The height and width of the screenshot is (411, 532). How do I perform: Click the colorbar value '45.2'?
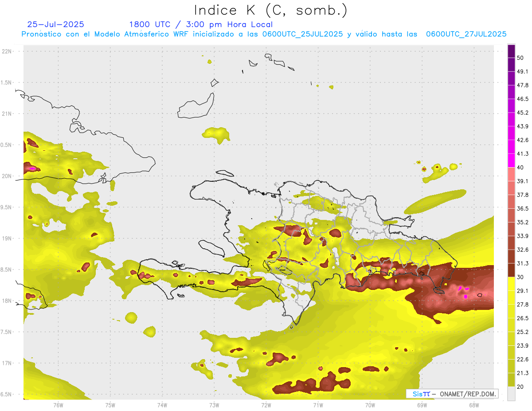click(x=523, y=113)
